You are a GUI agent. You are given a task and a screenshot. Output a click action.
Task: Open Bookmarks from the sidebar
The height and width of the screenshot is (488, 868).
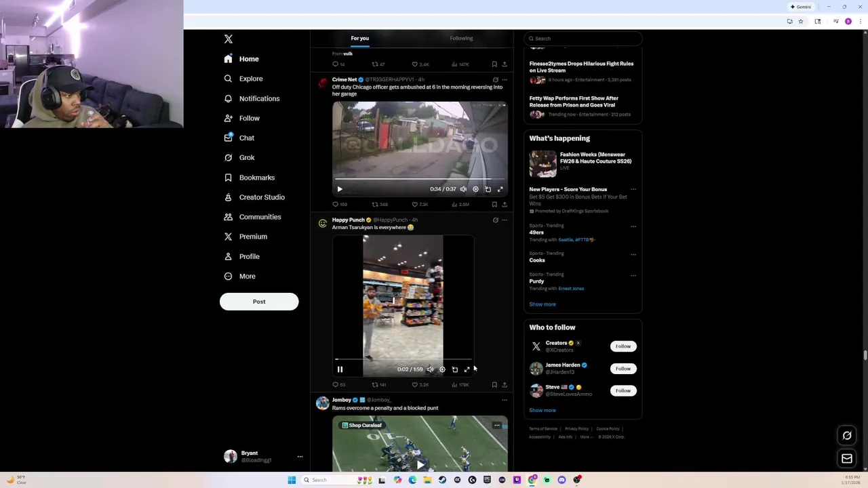(x=249, y=178)
